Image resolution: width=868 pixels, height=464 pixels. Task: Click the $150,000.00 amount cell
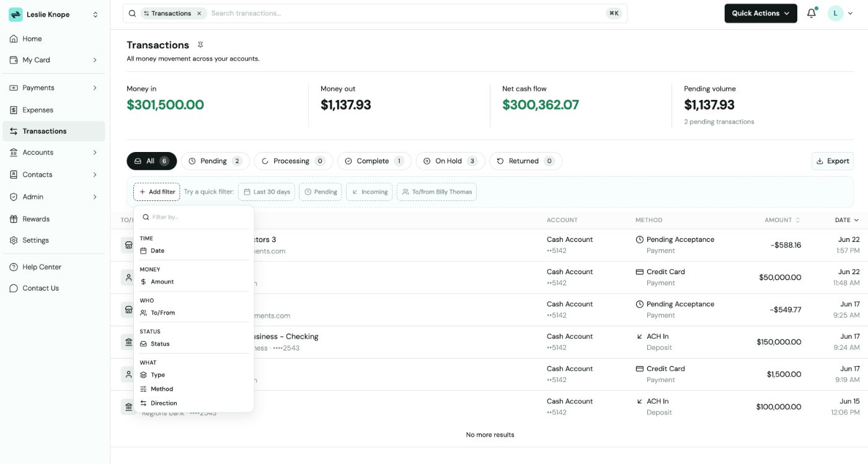pyautogui.click(x=779, y=342)
